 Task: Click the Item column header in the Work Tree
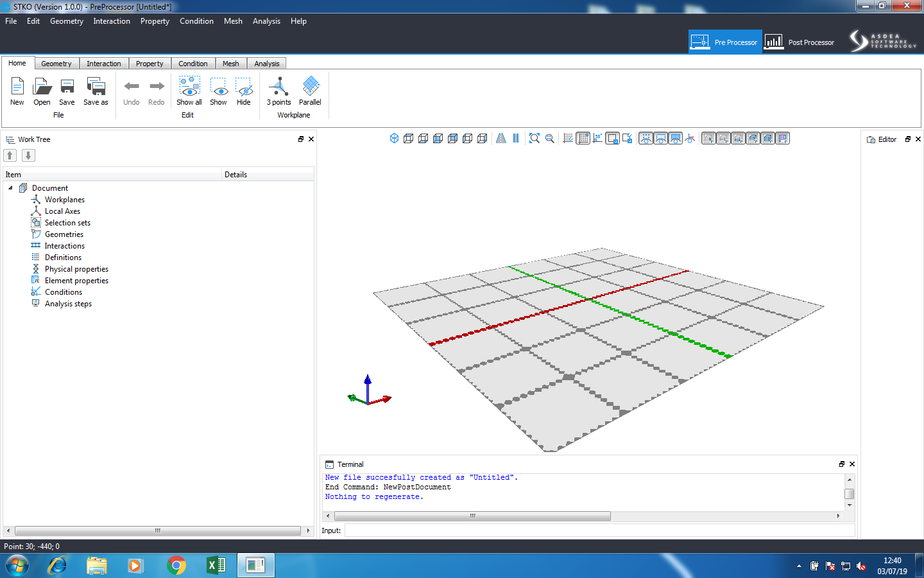point(112,175)
